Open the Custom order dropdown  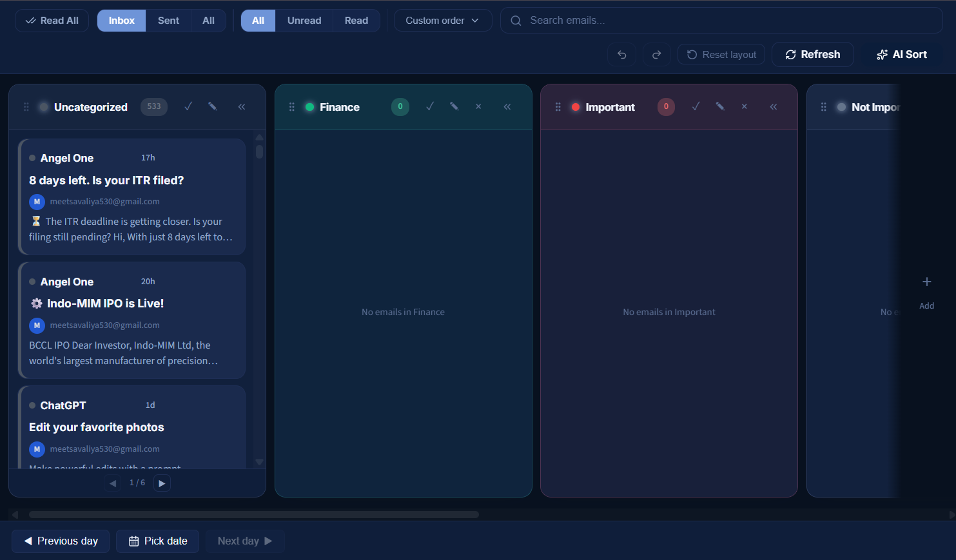pos(443,21)
